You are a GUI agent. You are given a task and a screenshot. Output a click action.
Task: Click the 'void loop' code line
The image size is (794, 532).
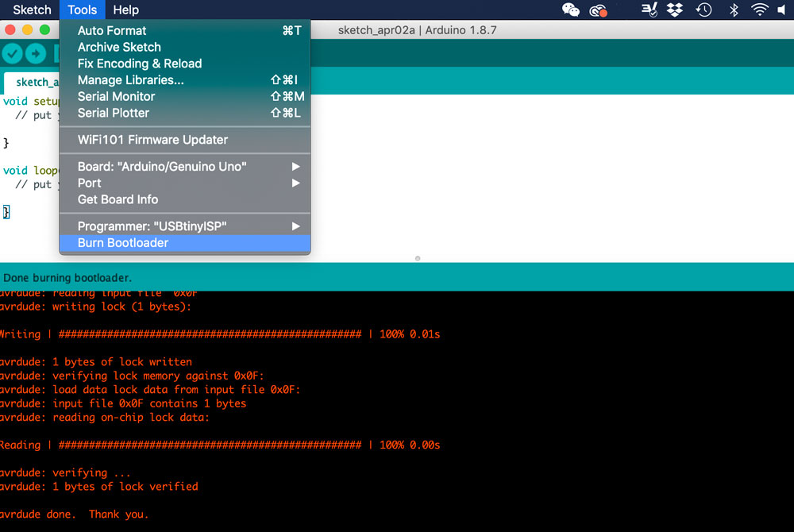click(x=31, y=171)
